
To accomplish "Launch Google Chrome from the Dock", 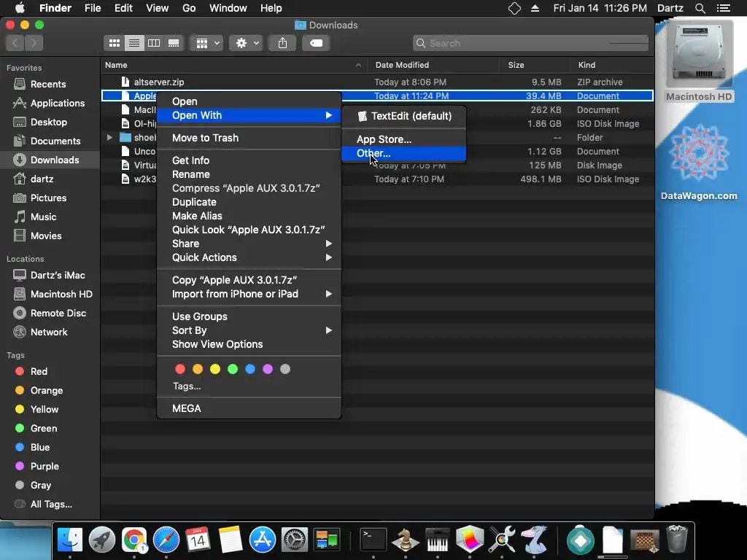I will click(134, 540).
